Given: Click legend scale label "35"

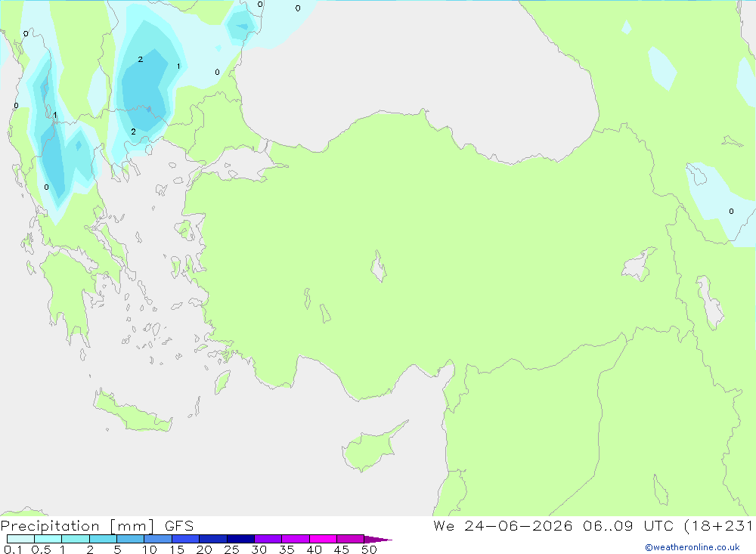Looking at the screenshot, I should (x=287, y=549).
